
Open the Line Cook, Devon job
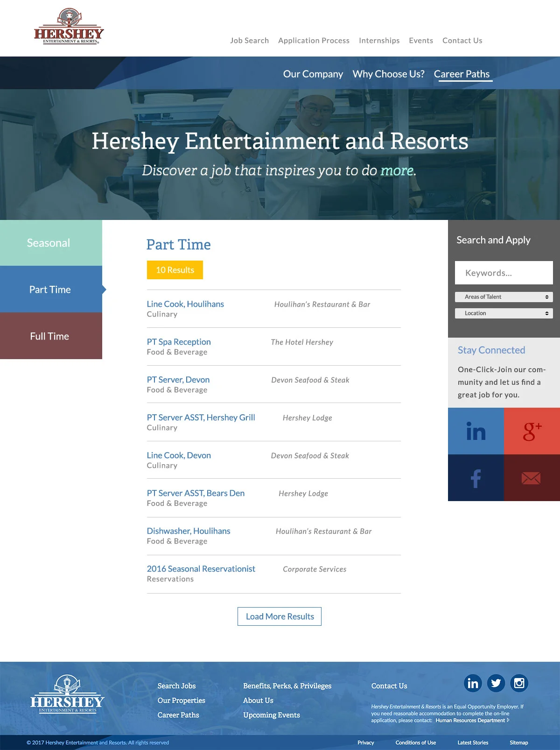pyautogui.click(x=179, y=455)
